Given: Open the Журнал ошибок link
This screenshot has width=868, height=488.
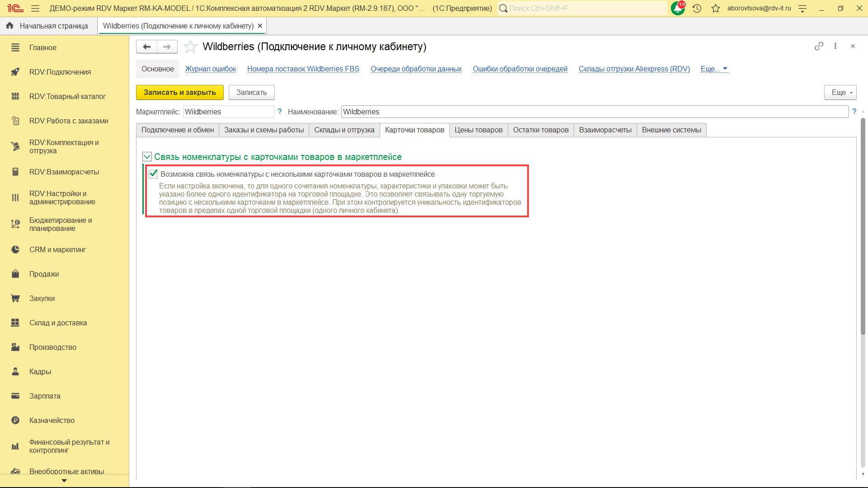Looking at the screenshot, I should pyautogui.click(x=210, y=69).
